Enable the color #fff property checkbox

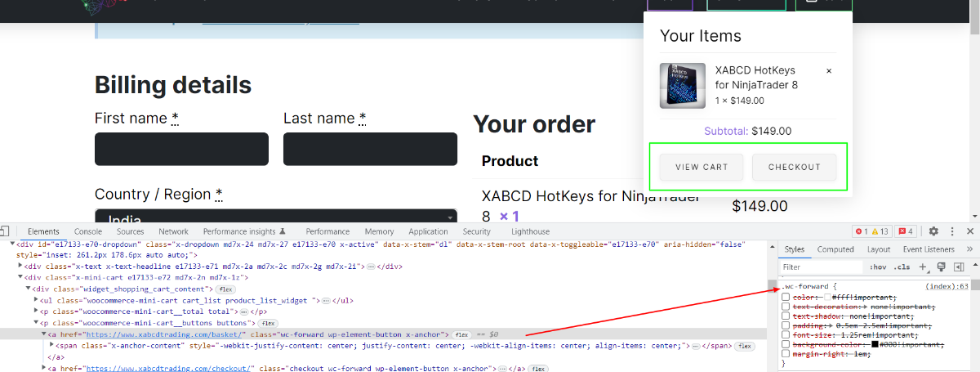pos(786,298)
